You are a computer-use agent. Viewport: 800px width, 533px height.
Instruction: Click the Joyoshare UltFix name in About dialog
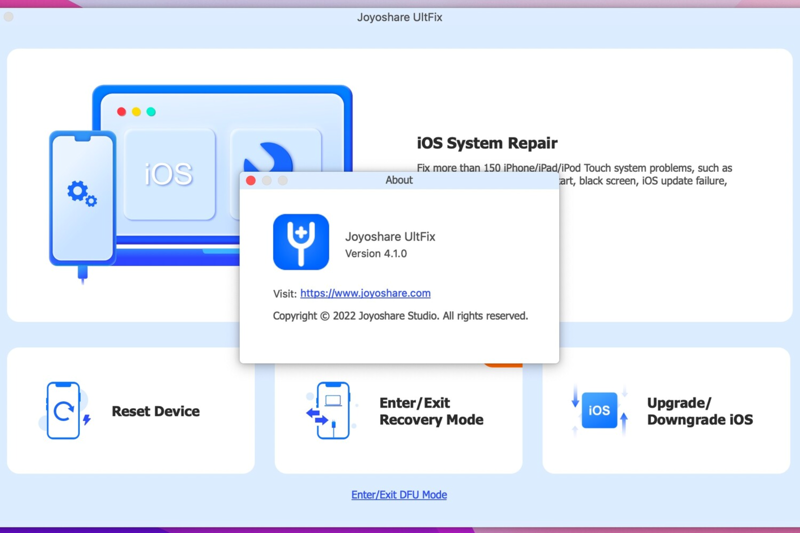pyautogui.click(x=390, y=237)
